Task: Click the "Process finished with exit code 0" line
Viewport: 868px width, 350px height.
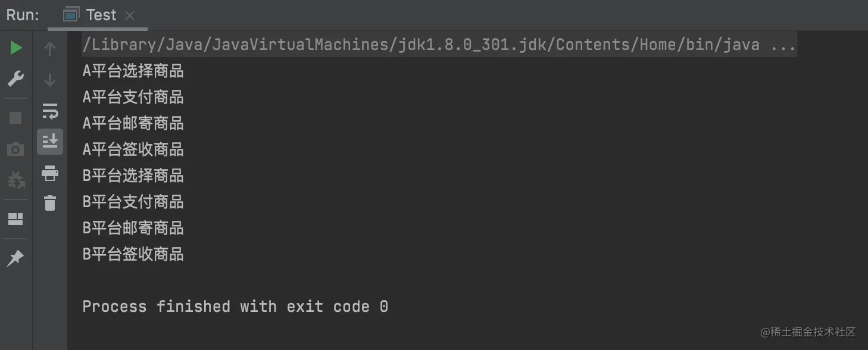Action: coord(235,307)
